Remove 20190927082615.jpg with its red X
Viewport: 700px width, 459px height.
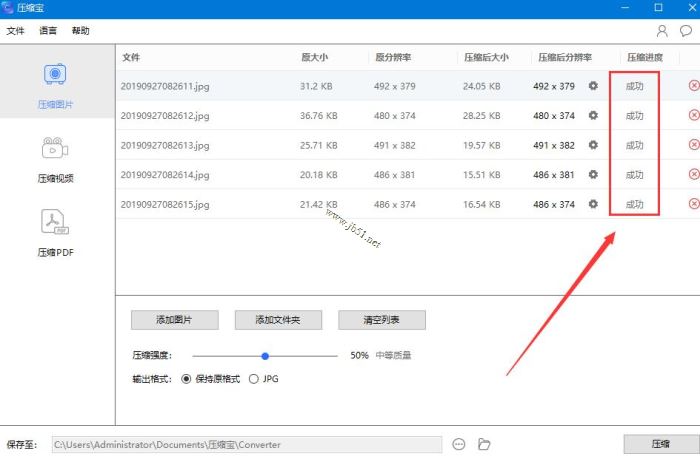pyautogui.click(x=694, y=203)
